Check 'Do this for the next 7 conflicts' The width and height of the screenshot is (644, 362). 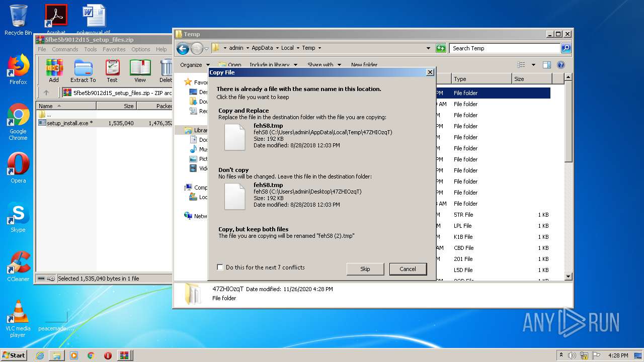click(220, 267)
